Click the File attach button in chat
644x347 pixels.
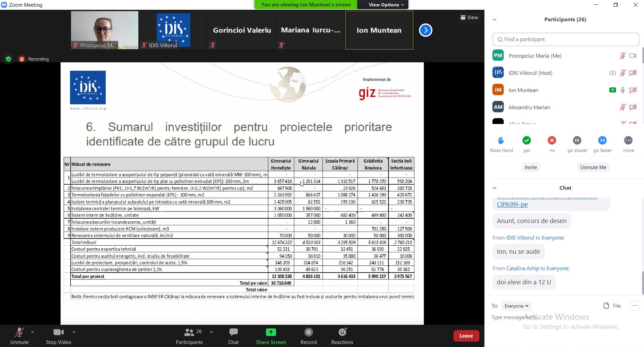click(612, 306)
